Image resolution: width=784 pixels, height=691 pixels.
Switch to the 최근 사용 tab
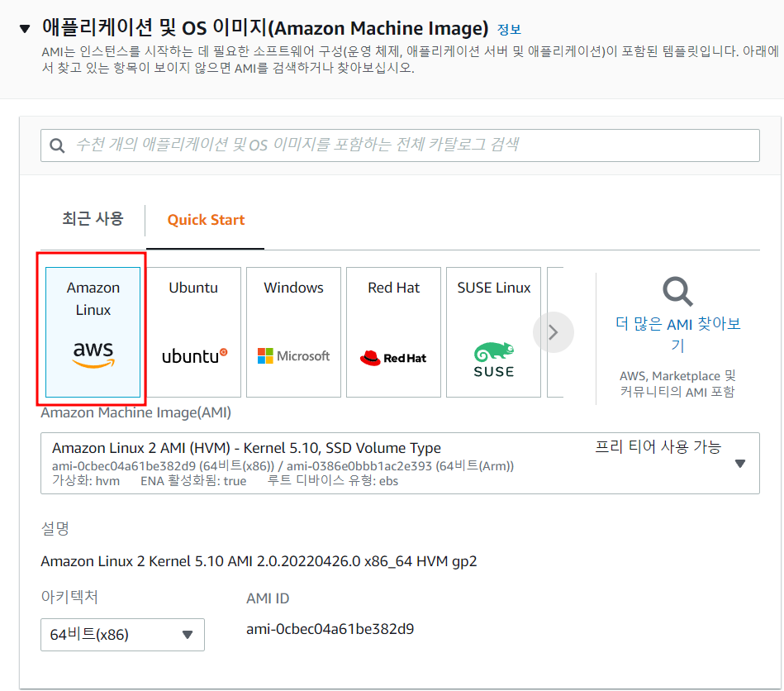pyautogui.click(x=93, y=219)
